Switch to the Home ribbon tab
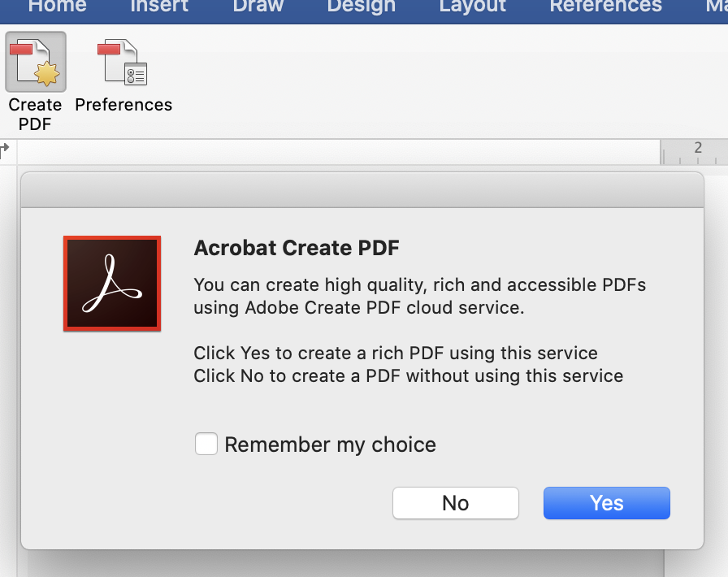 [x=57, y=7]
